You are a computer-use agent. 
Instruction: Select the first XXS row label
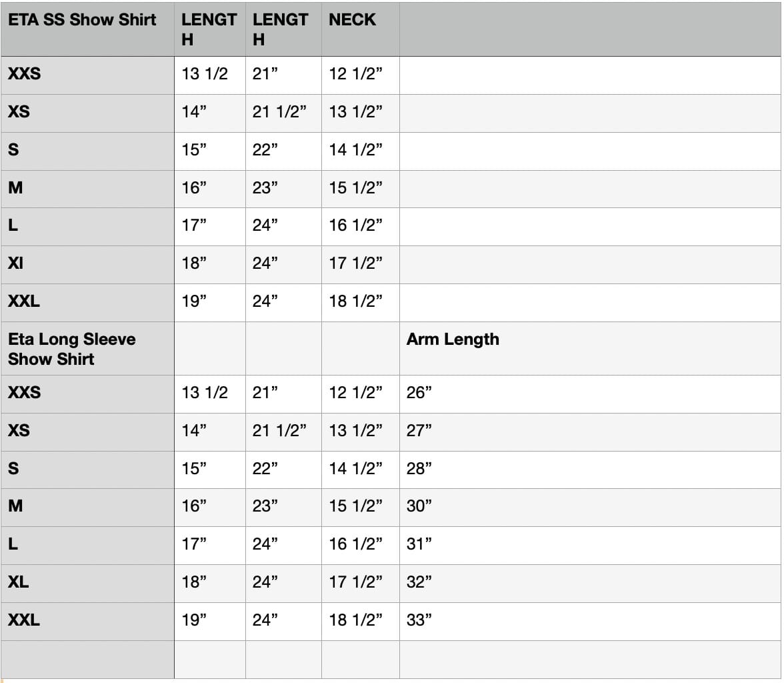pyautogui.click(x=87, y=75)
